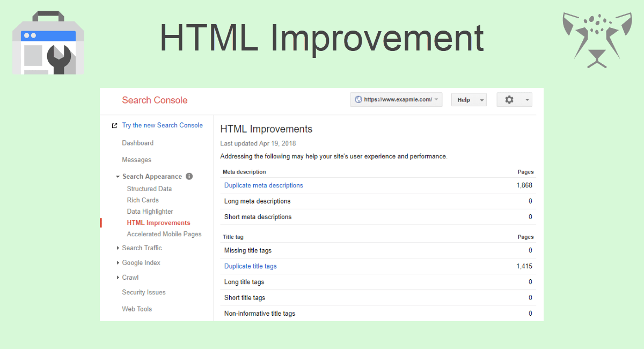Viewport: 644px width, 349px height.
Task: Click the globe icon in the site selector
Action: (358, 99)
